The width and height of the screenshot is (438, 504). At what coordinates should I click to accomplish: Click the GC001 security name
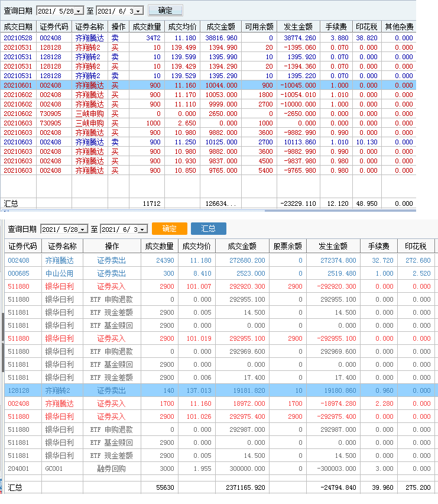tap(54, 469)
